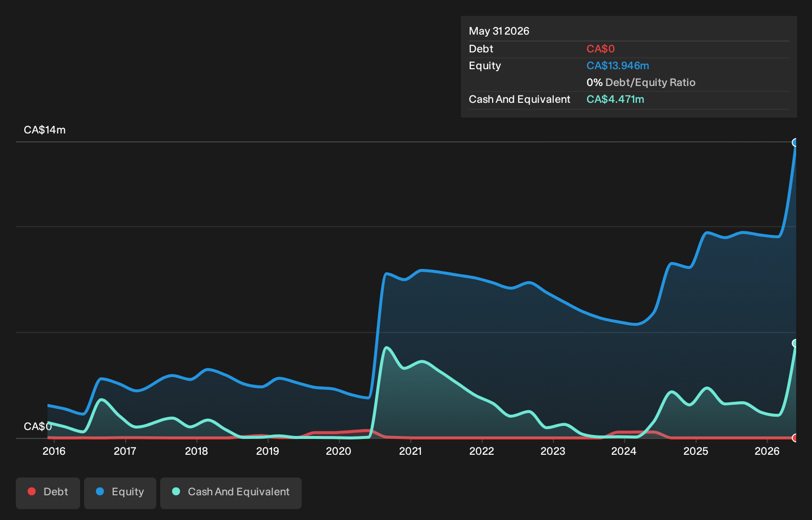Click the red Debt endpoint marker

pyautogui.click(x=795, y=438)
